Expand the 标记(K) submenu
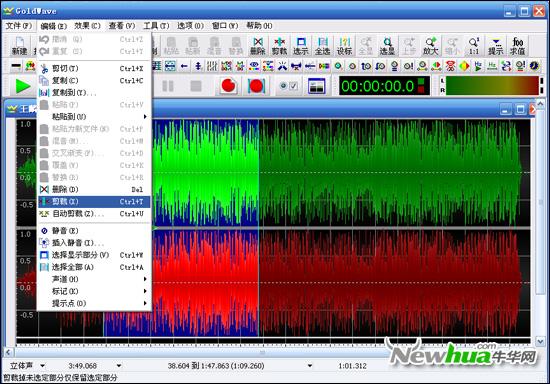The height and width of the screenshot is (384, 550). [x=94, y=291]
